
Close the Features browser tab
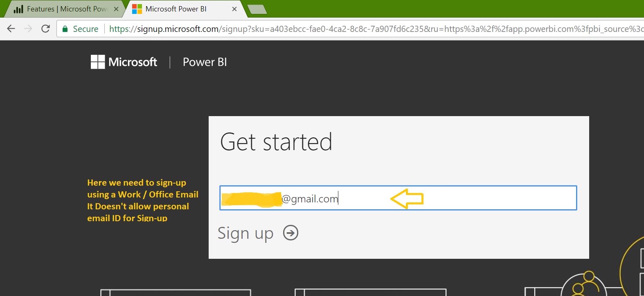tap(116, 9)
